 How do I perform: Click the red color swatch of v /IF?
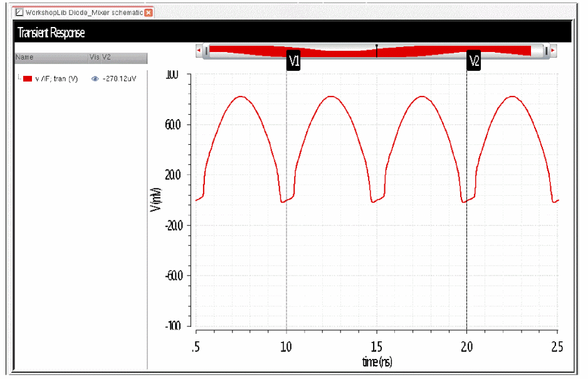(x=28, y=79)
